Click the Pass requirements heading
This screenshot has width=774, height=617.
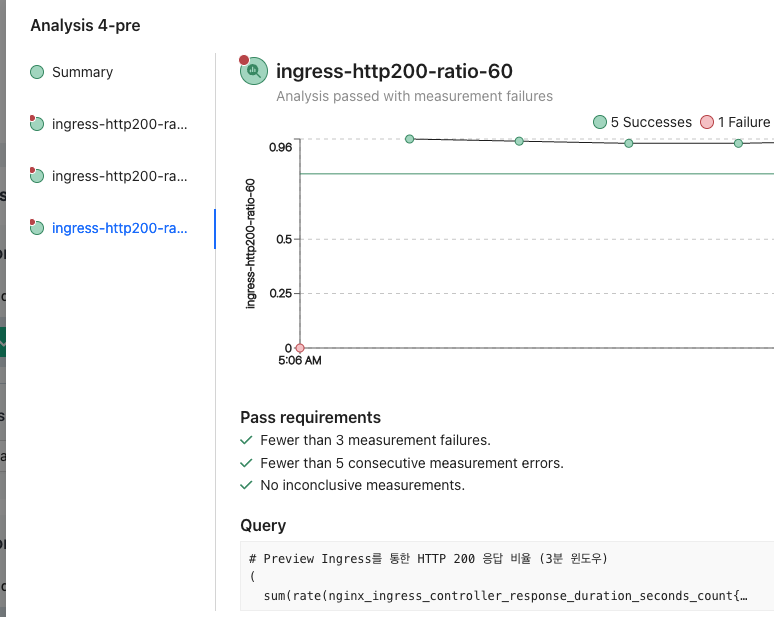[310, 418]
